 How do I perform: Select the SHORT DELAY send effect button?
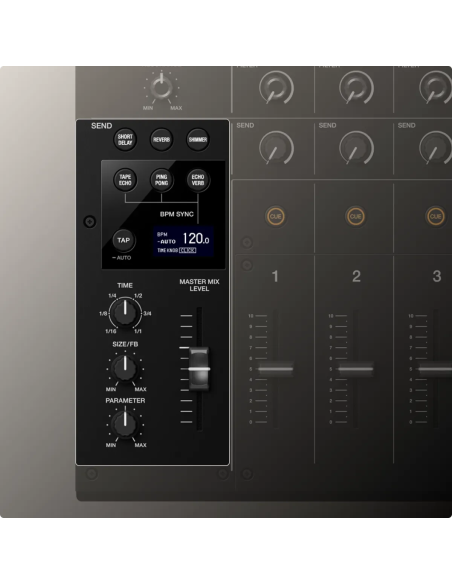[125, 140]
